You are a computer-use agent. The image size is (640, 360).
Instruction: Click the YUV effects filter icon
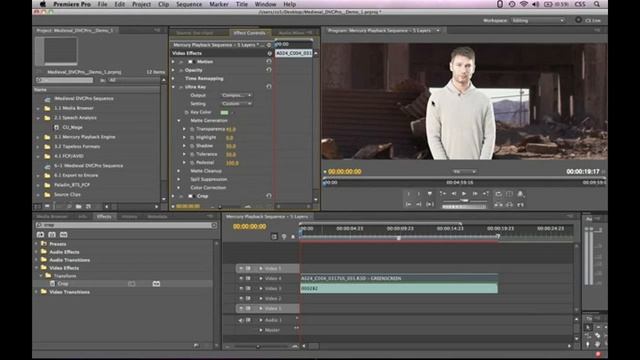[64, 235]
